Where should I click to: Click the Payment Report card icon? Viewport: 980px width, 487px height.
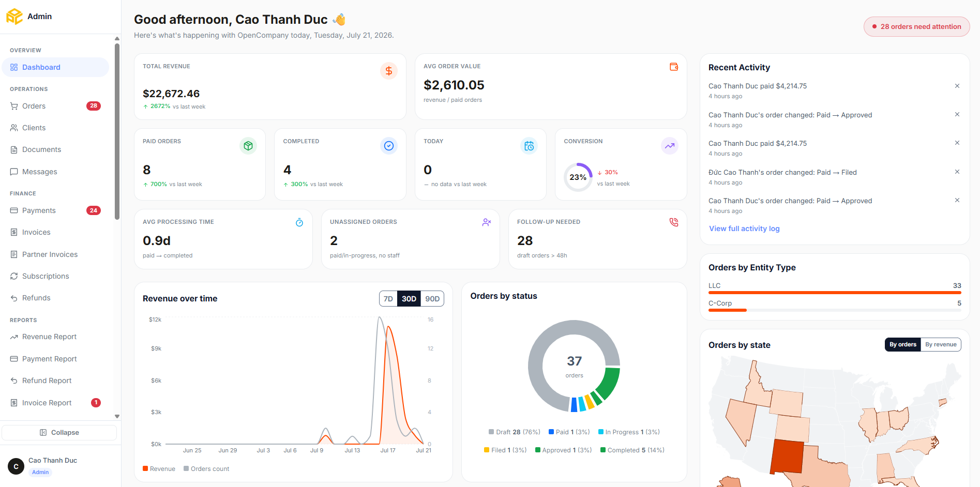click(x=14, y=359)
